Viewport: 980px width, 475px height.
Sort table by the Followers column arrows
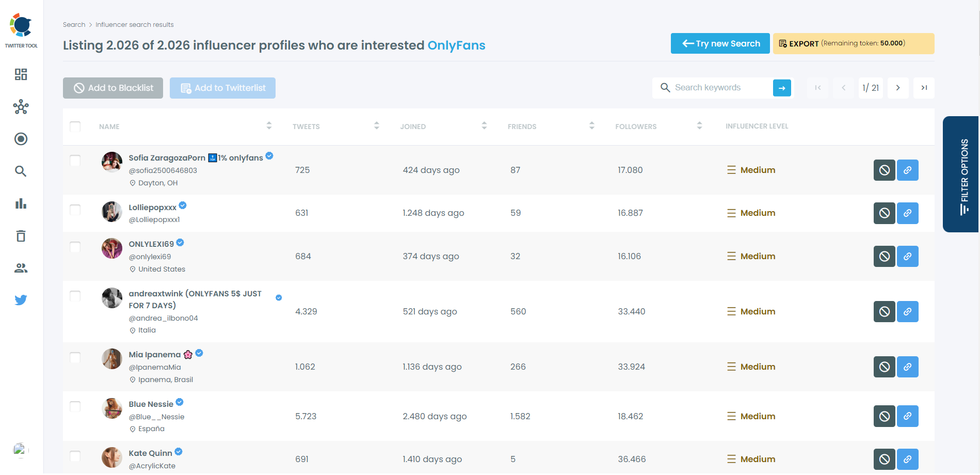(x=699, y=125)
